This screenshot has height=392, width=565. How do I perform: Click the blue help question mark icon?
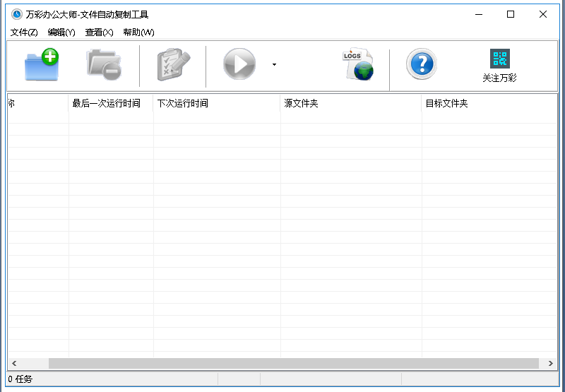[422, 65]
